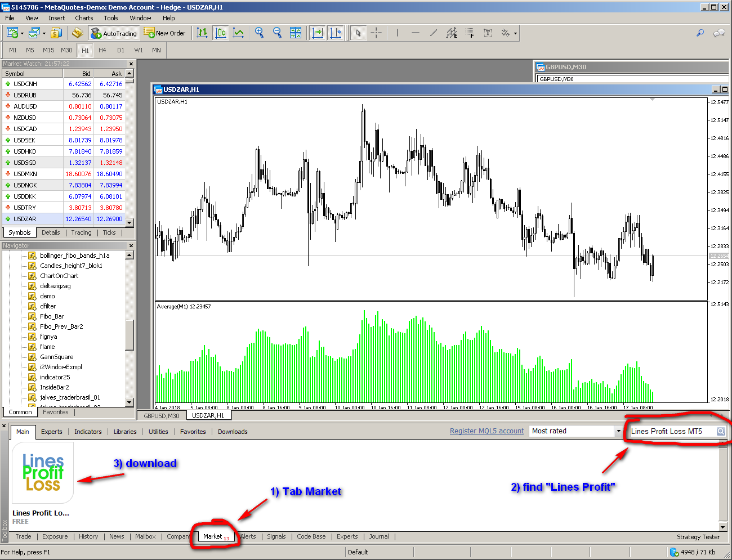Open the Insert menu
The width and height of the screenshot is (732, 560).
(x=56, y=18)
